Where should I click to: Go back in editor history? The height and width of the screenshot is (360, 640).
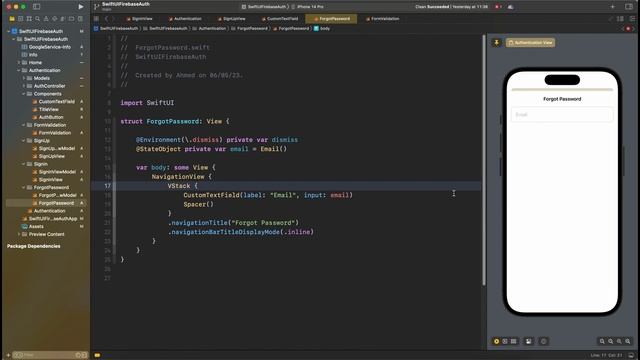pos(107,19)
